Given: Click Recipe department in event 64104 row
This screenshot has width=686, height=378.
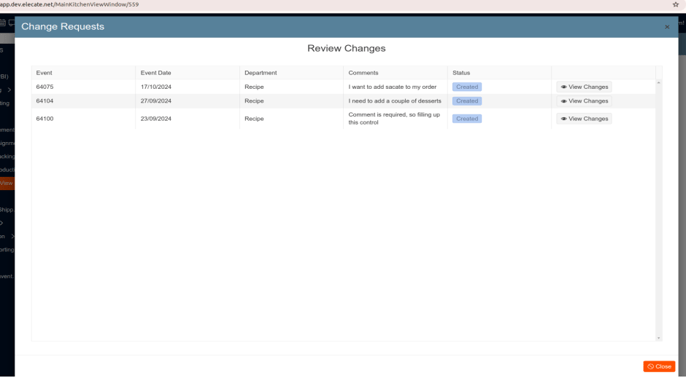Looking at the screenshot, I should click(x=254, y=101).
